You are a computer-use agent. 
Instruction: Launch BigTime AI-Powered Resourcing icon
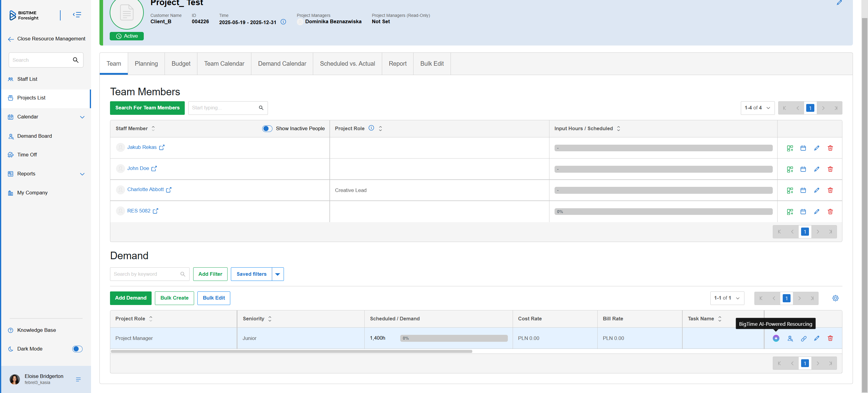776,338
